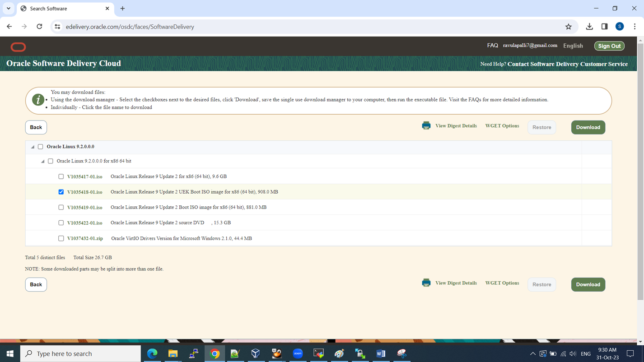Download file V1037432-01.zip link

pos(85,238)
